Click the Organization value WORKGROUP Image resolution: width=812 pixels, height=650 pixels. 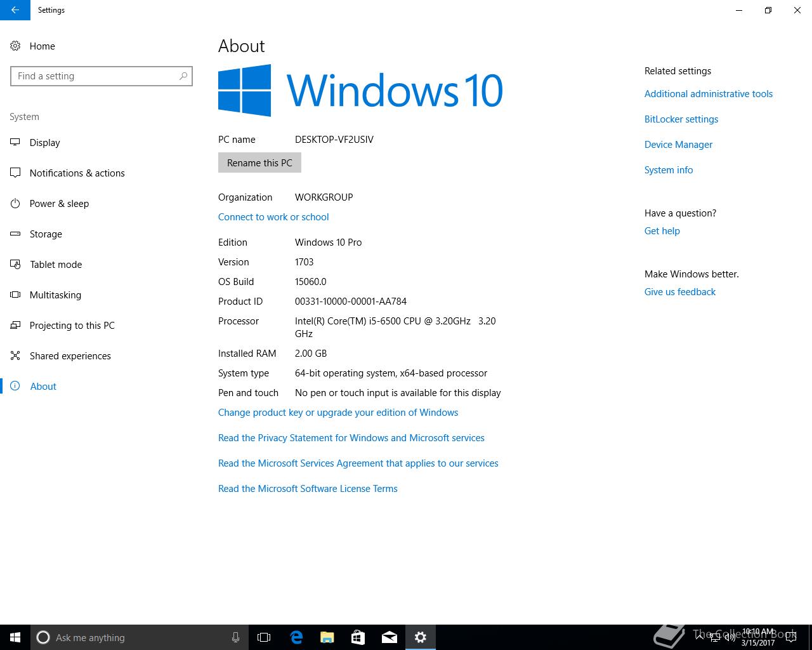pos(324,197)
